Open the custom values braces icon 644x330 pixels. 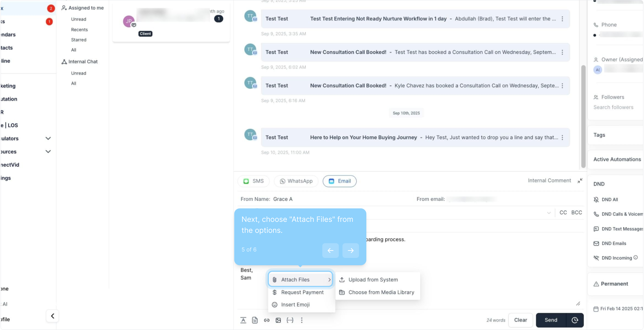click(290, 320)
